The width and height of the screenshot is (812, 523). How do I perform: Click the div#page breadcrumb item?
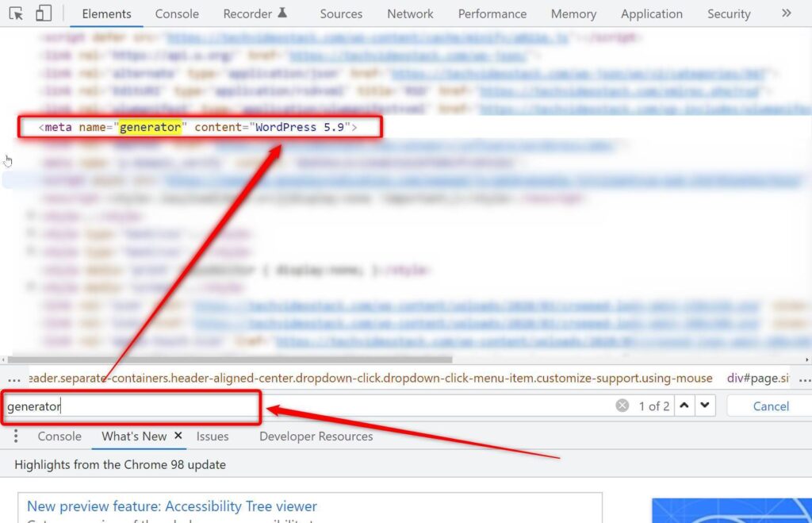pyautogui.click(x=757, y=379)
